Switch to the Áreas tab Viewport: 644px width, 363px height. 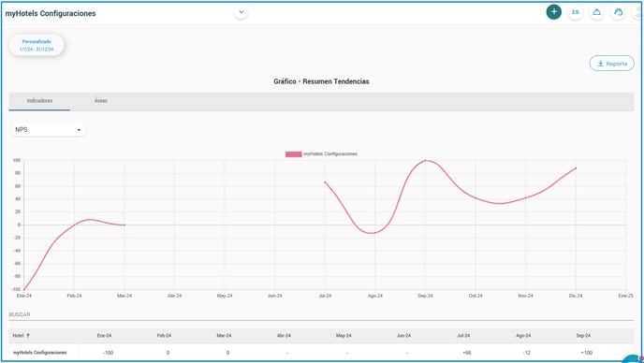pyautogui.click(x=101, y=101)
